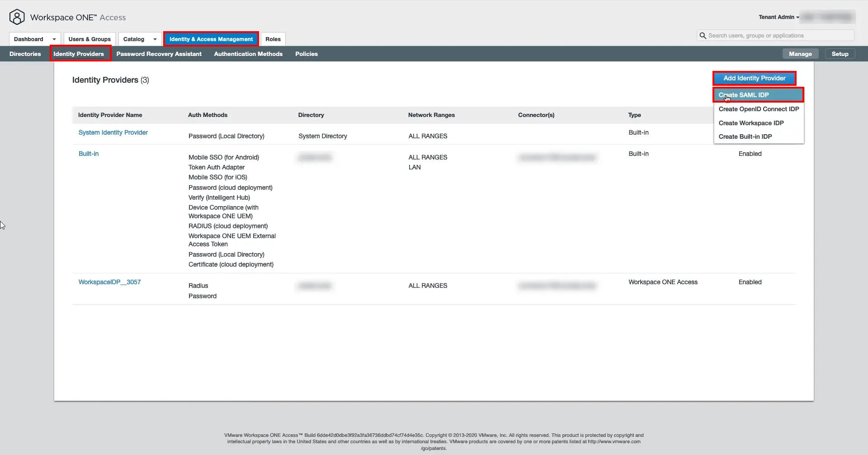Open the Catalog dropdown arrow
This screenshot has height=455, width=868.
(155, 39)
